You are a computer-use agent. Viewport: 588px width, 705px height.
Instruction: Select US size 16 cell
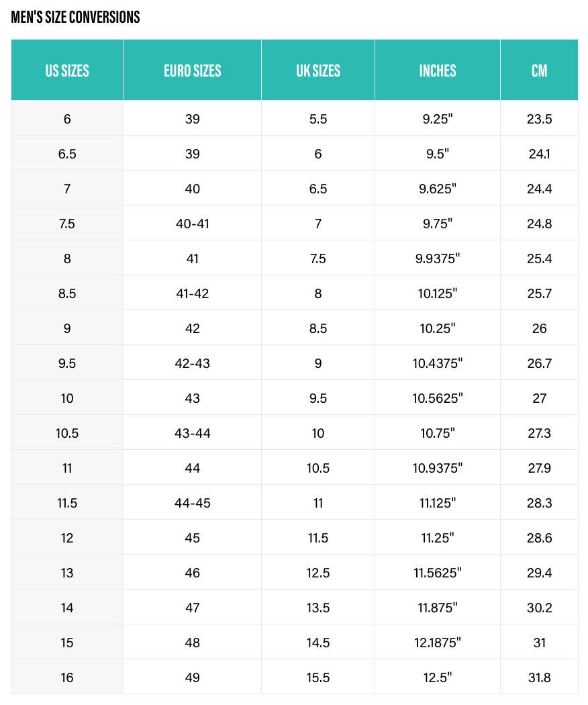67,677
